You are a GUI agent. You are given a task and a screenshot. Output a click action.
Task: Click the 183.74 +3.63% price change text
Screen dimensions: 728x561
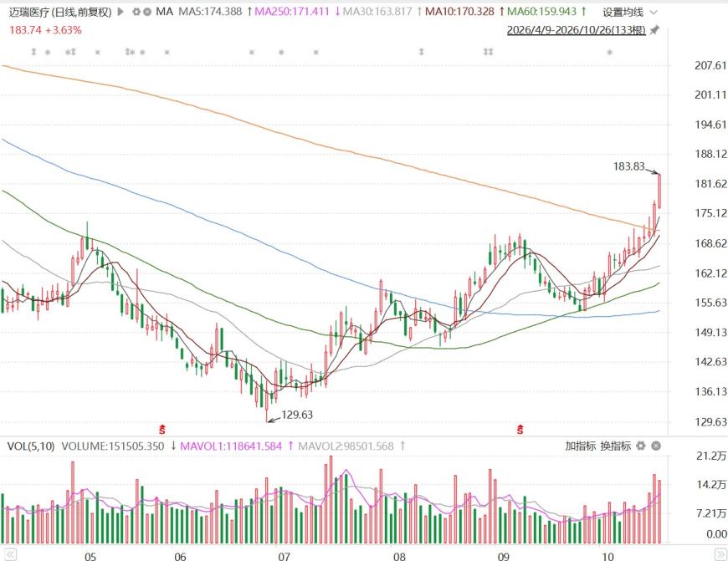pos(45,31)
